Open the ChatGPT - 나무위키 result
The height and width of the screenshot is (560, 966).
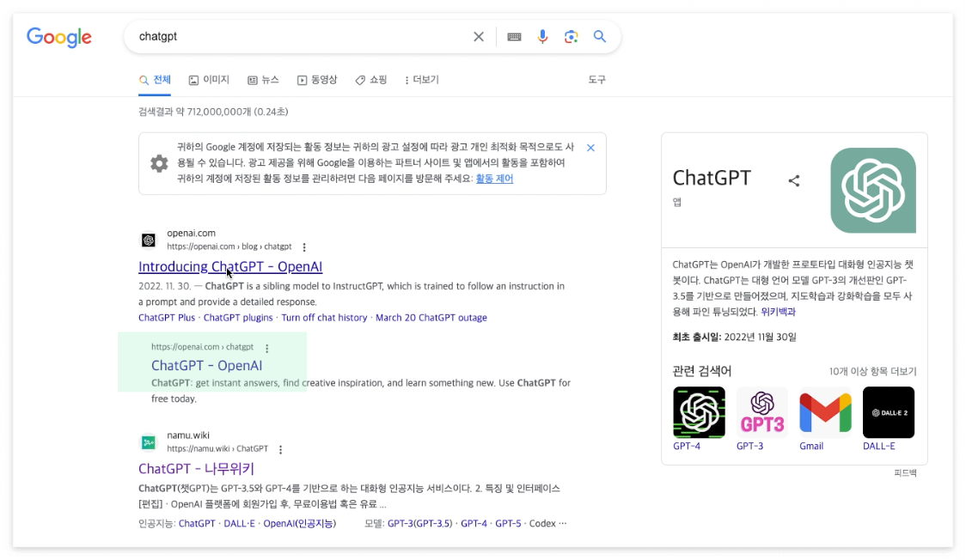click(x=197, y=469)
